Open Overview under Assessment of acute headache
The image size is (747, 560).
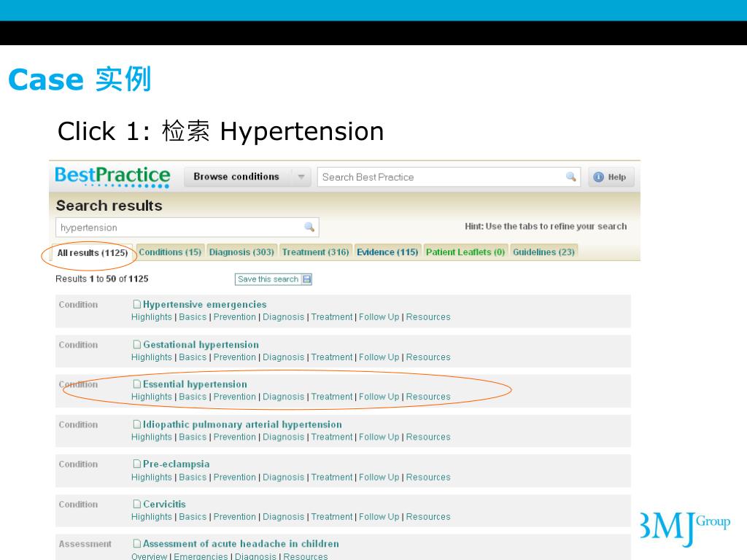click(149, 556)
